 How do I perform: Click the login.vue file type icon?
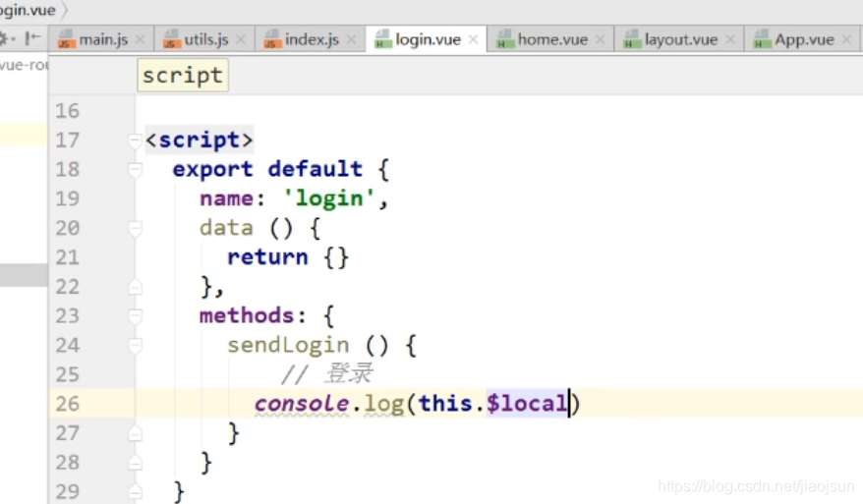pos(383,39)
